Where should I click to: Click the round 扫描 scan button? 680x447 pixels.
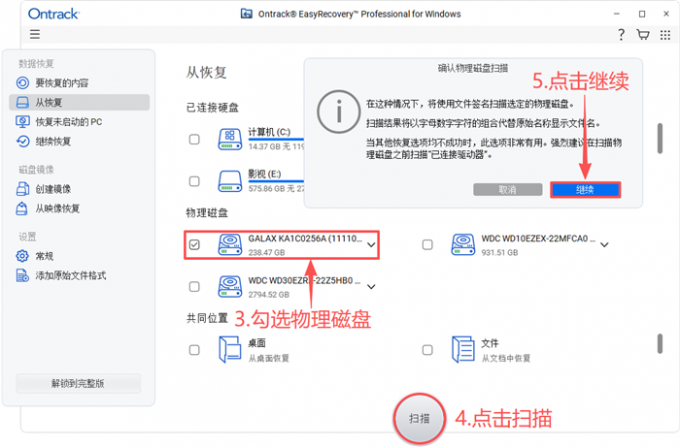419,418
